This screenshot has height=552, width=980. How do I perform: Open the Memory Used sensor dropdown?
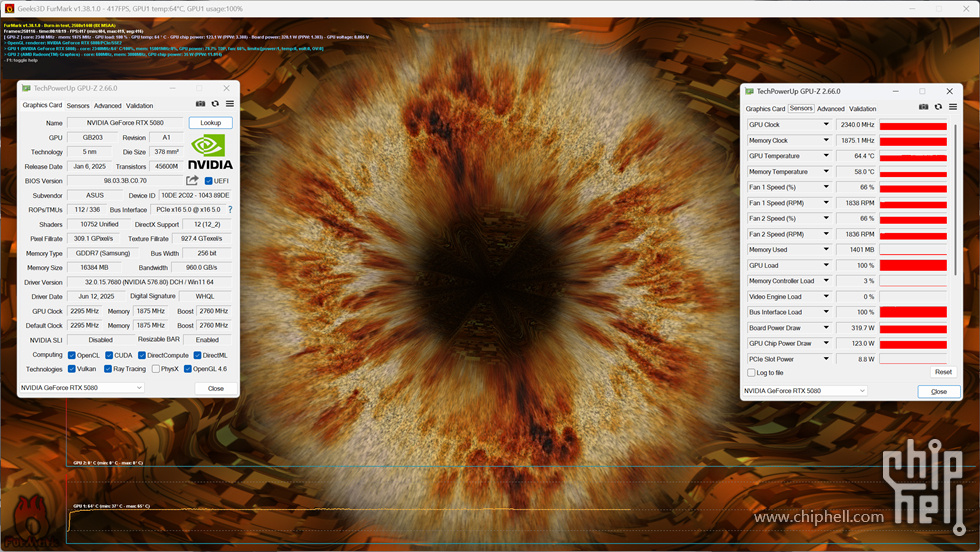pos(826,249)
